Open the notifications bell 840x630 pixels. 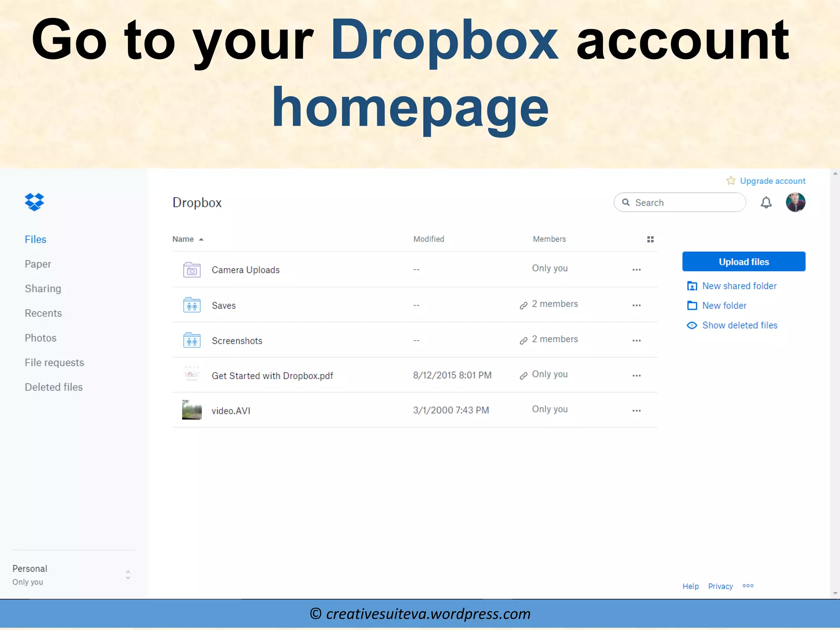point(766,202)
